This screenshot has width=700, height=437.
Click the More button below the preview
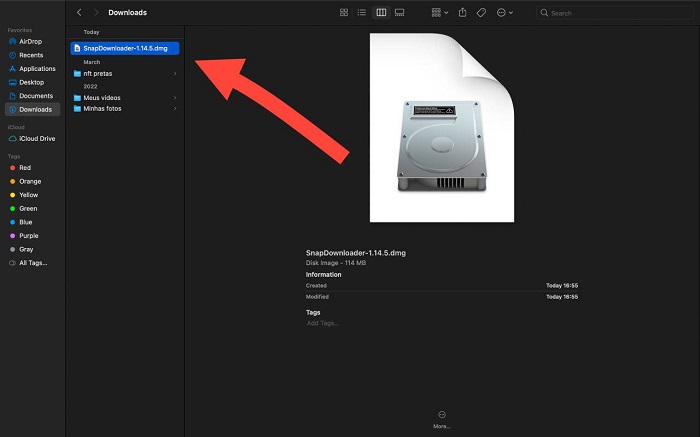442,420
